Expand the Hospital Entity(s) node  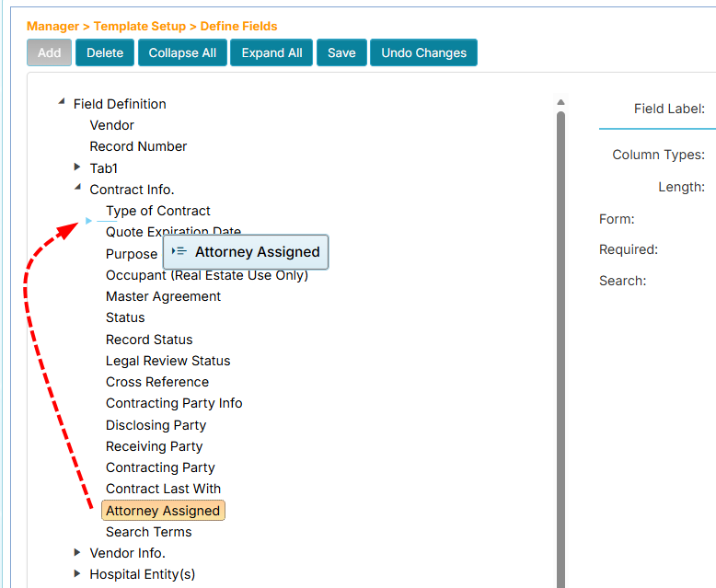(77, 573)
